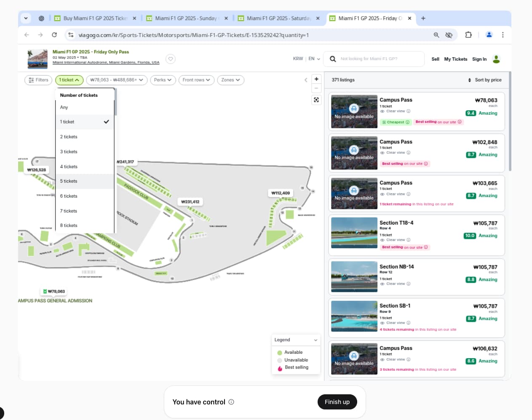Zoom in on the seating map
This screenshot has height=420, width=532.
pos(316,79)
